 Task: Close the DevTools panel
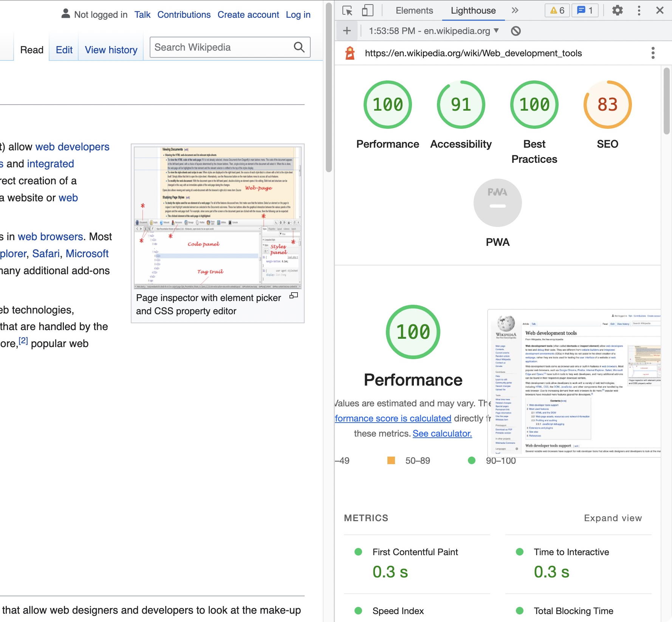point(660,11)
